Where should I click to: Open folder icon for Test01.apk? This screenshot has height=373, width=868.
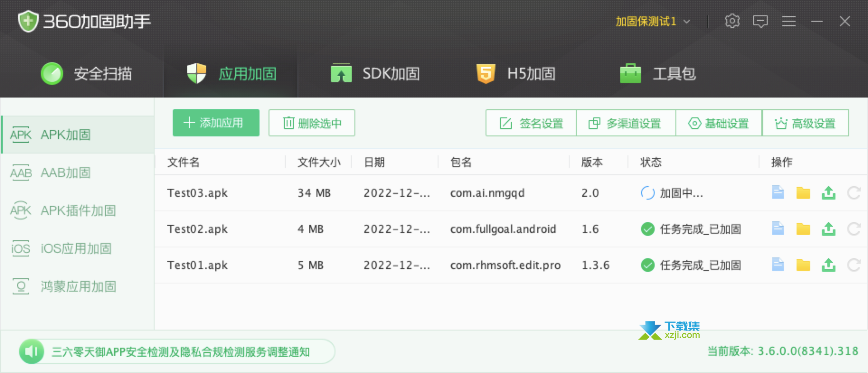pyautogui.click(x=803, y=265)
